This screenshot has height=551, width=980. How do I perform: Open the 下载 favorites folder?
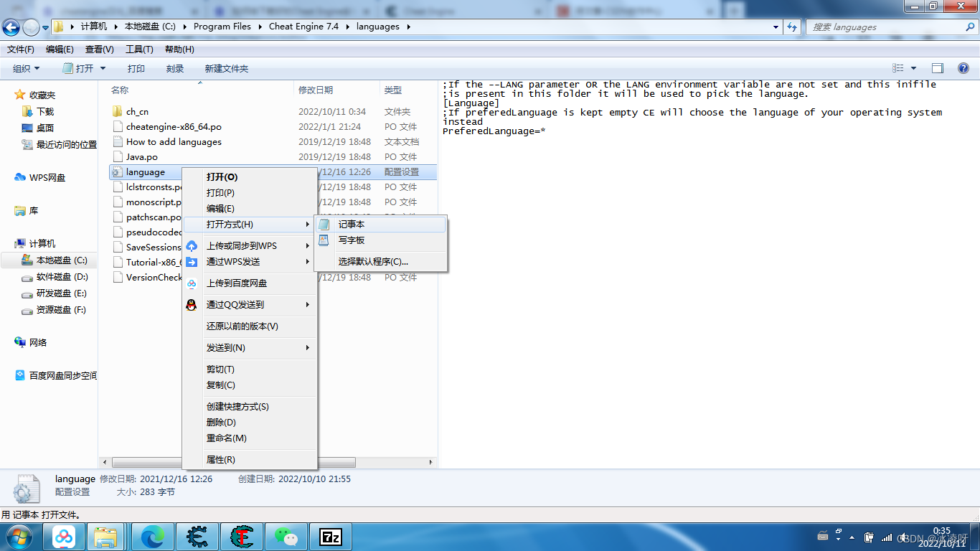(38, 111)
